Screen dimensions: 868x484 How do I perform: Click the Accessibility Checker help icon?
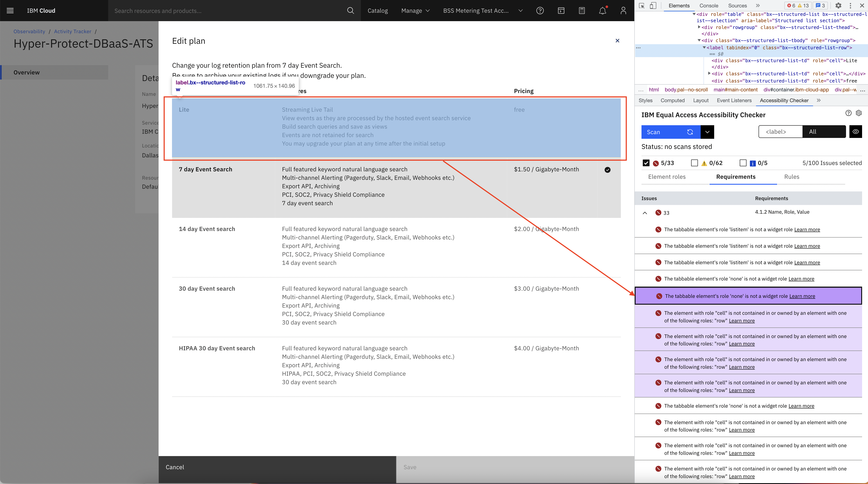coord(849,113)
